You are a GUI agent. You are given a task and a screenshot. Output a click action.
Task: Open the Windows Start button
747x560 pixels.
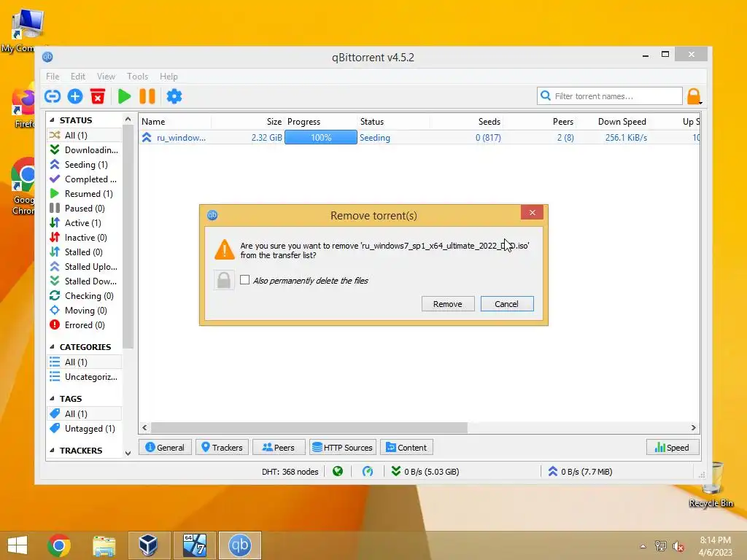coord(18,545)
